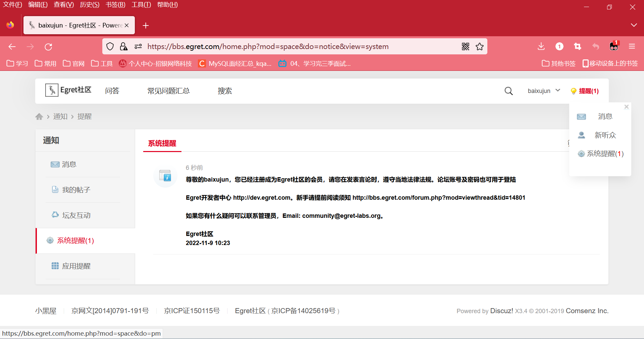Open the 历史(S) menu
644x339 pixels.
90,5
